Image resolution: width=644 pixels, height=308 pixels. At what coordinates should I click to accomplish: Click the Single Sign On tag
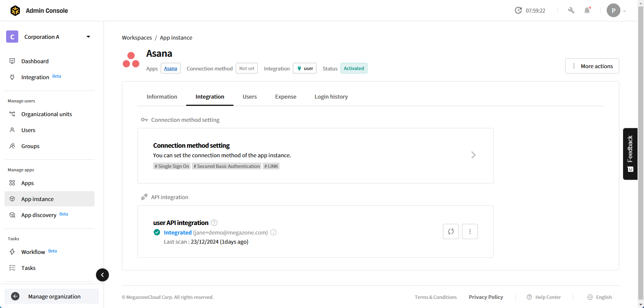tap(172, 166)
